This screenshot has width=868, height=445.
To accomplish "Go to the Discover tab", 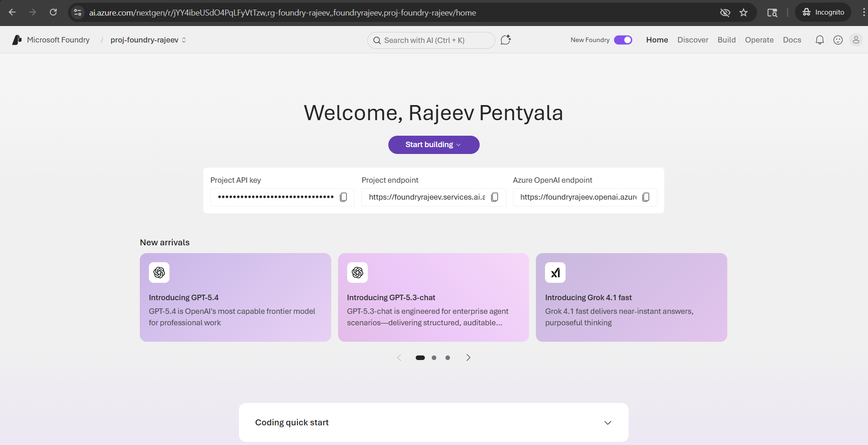I will tap(693, 40).
